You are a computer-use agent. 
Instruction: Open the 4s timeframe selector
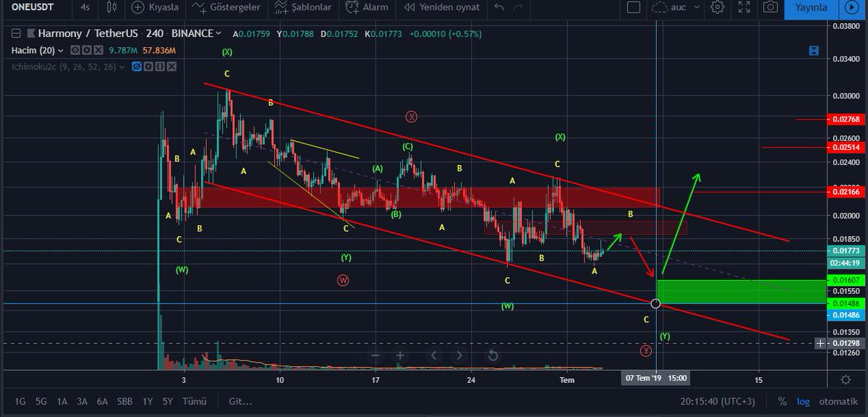pos(85,7)
